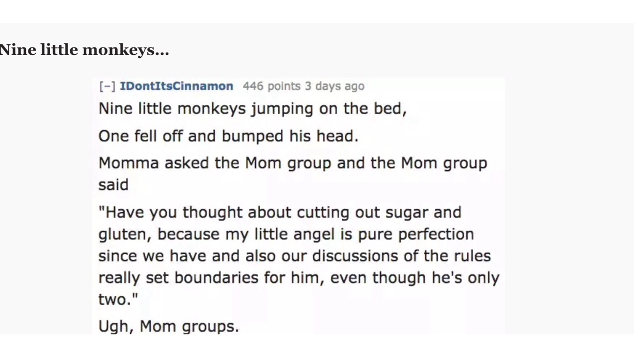Click the 'Ugh, Mom groups.' final line

pyautogui.click(x=168, y=326)
